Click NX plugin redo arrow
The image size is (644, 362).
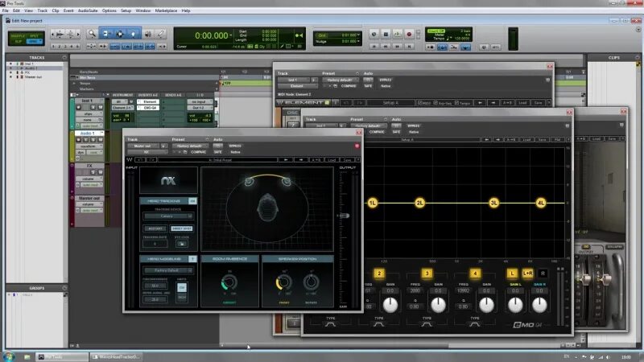pos(151,159)
